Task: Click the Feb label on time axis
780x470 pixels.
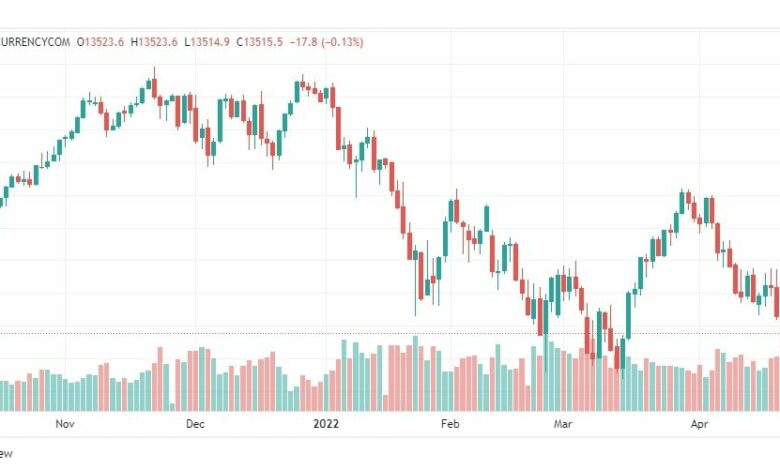Action: pyautogui.click(x=450, y=424)
